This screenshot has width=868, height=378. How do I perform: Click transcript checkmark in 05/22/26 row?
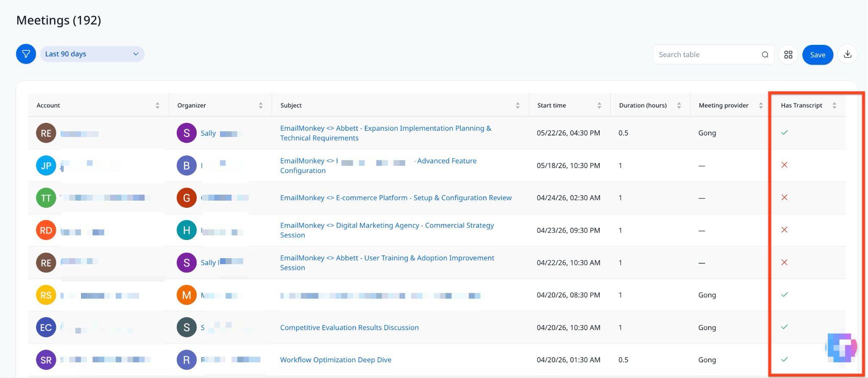(x=785, y=132)
